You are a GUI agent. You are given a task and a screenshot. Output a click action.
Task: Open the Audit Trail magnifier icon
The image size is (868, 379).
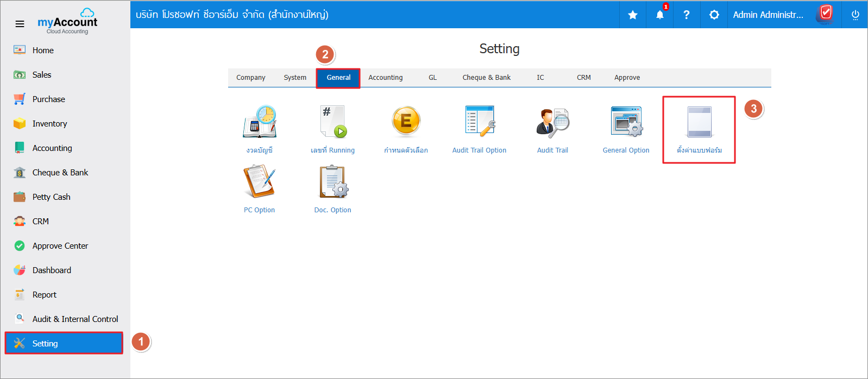click(x=552, y=122)
